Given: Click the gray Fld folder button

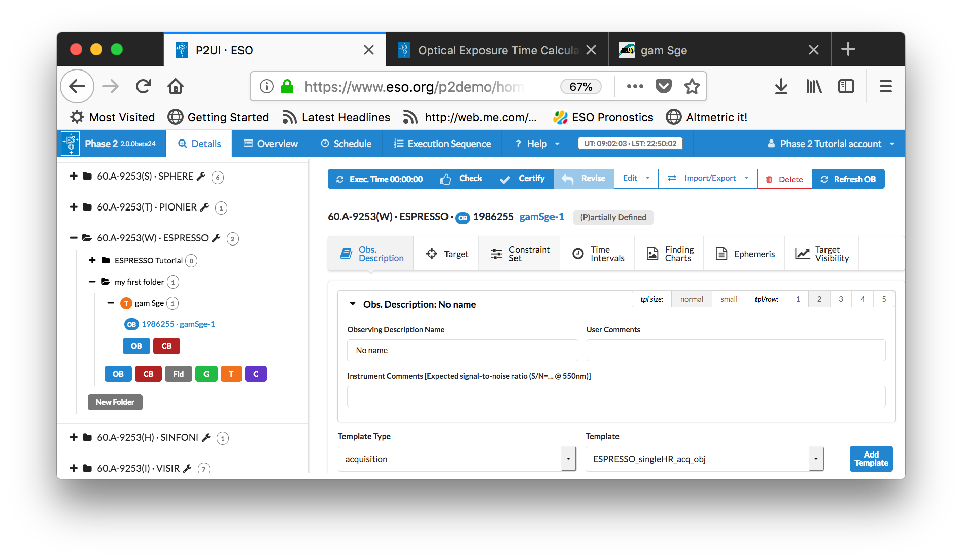Looking at the screenshot, I should point(178,374).
